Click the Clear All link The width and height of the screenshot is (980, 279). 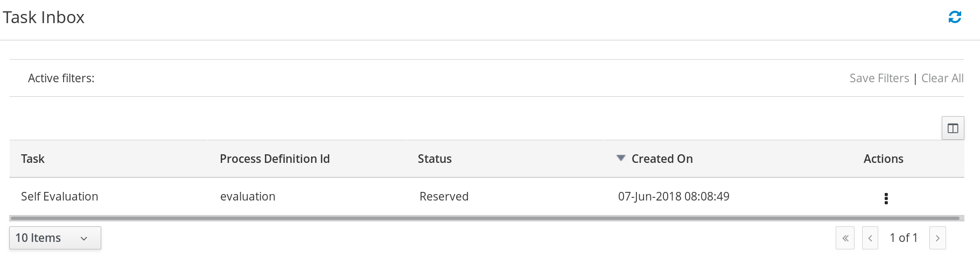[x=942, y=78]
